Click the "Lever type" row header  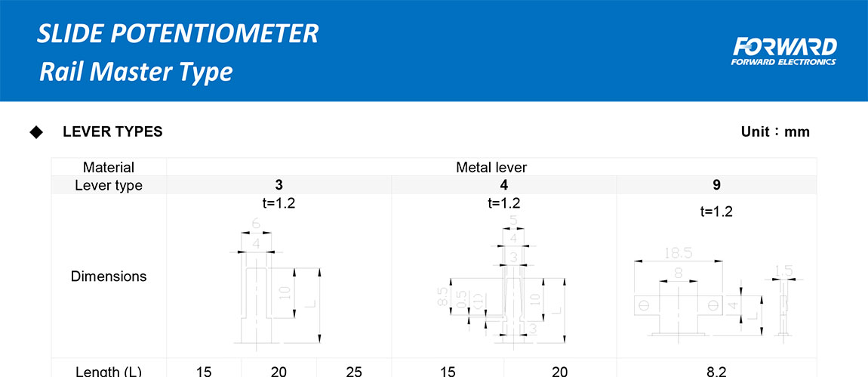(x=109, y=186)
